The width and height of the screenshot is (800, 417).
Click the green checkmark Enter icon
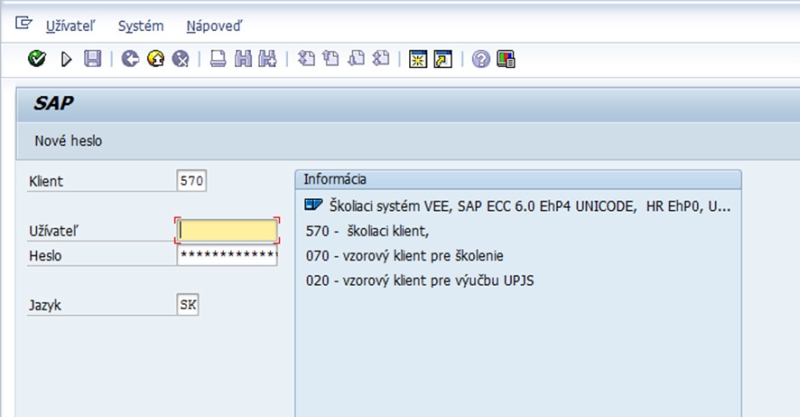coord(37,59)
